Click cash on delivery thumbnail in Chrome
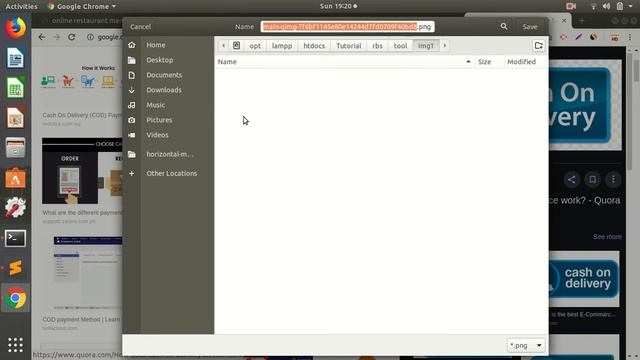Image resolution: width=640 pixels, height=360 pixels. pos(584,279)
